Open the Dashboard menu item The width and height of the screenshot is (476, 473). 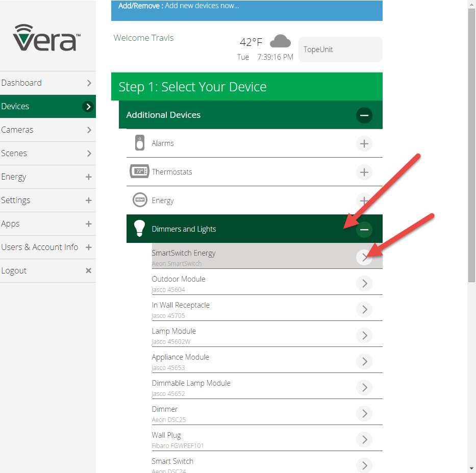[x=48, y=83]
